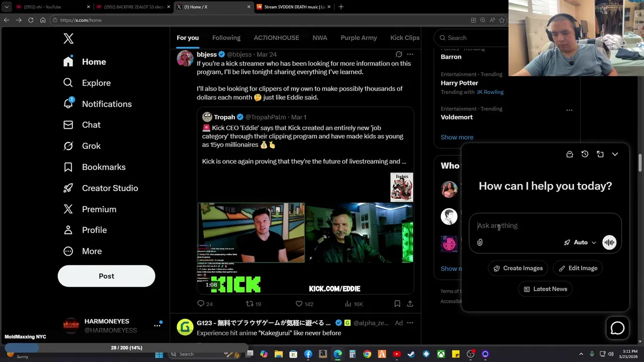The width and height of the screenshot is (644, 362).
Task: Click the X logo in sidebar
Action: [68, 39]
